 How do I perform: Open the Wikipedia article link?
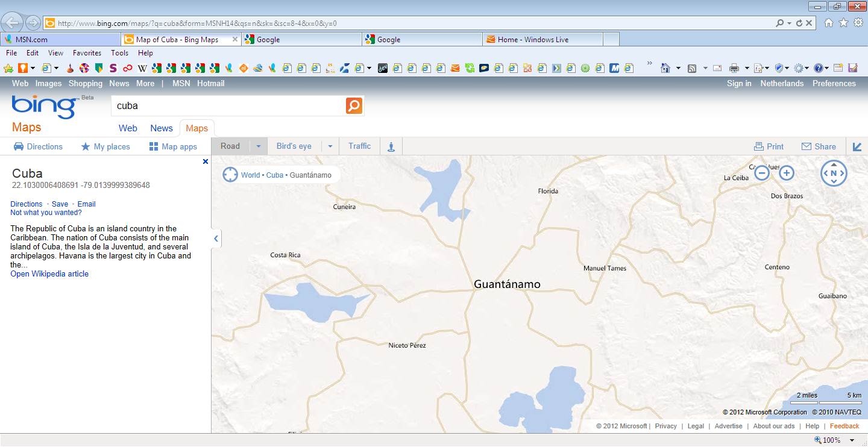[x=49, y=274]
